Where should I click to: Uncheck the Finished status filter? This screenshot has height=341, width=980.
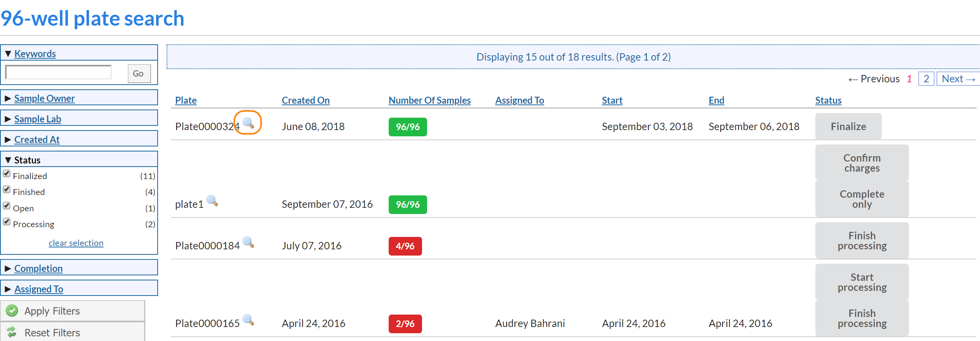(7, 190)
